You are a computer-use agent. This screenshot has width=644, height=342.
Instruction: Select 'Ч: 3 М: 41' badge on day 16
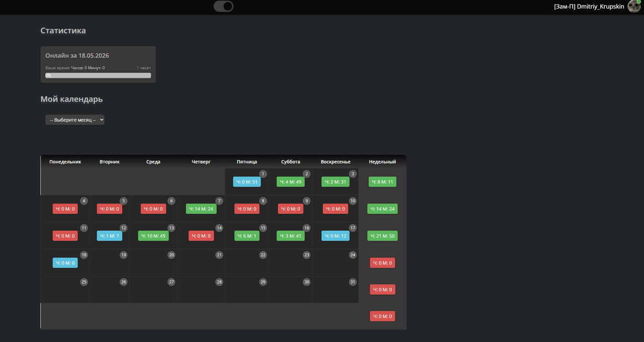pos(291,235)
